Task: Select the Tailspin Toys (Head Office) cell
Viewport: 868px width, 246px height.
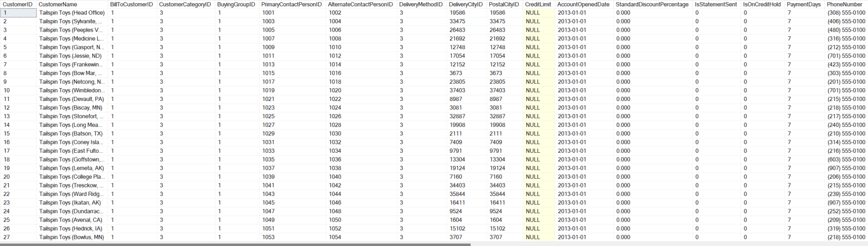Action: coord(73,13)
